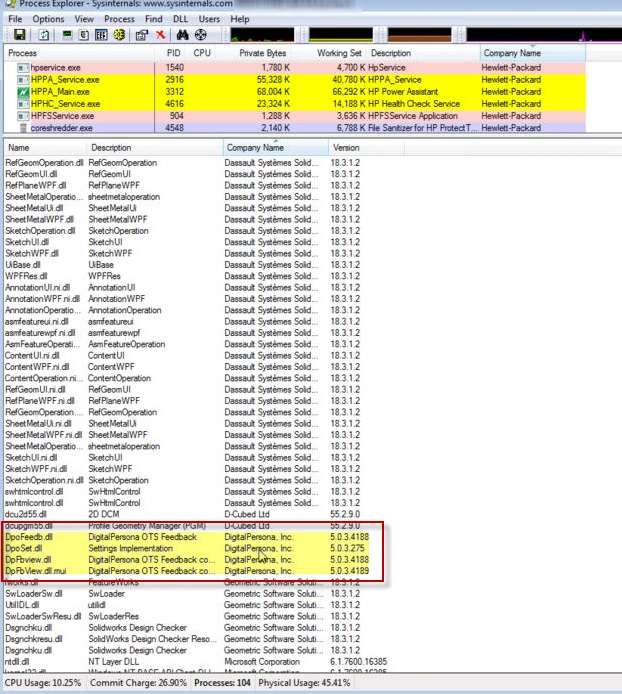Open the CPU usage mini graph

(262, 35)
